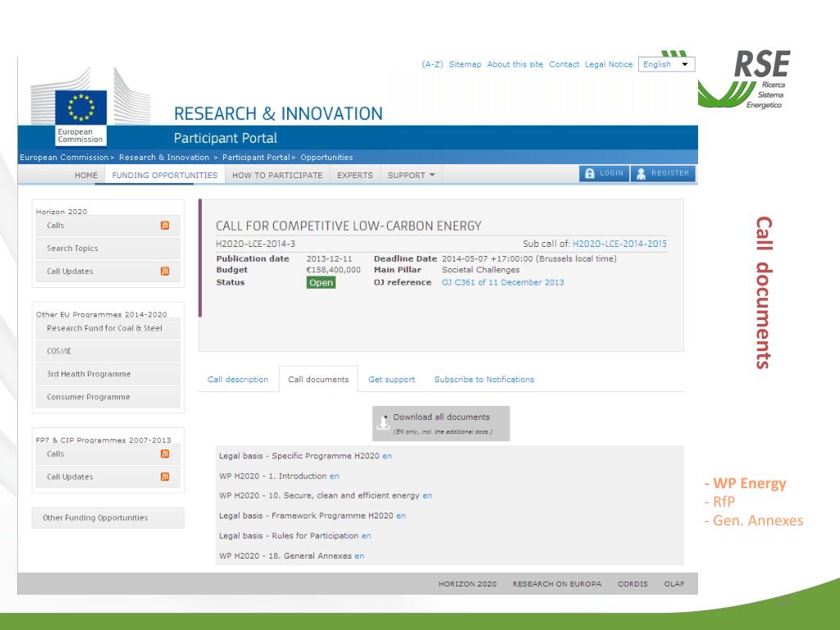Image resolution: width=840 pixels, height=630 pixels.
Task: Click the Research on Europa footer link
Action: click(x=557, y=584)
